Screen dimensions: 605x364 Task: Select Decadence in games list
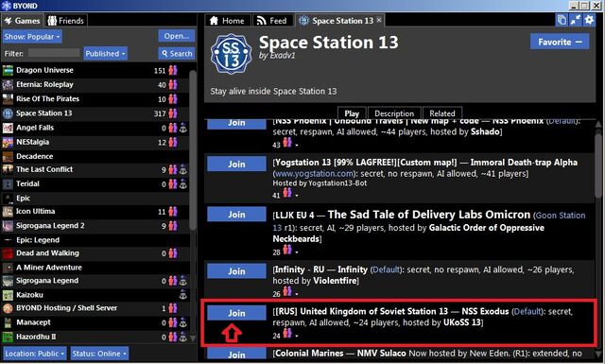tap(95, 156)
